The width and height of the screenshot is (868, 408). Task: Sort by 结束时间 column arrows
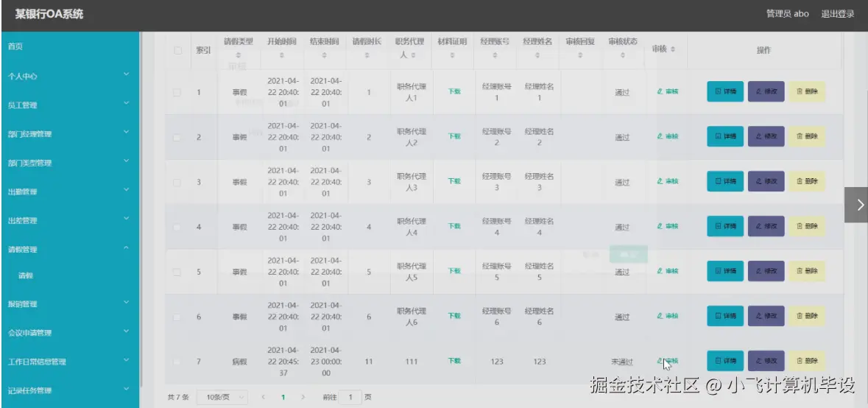(325, 55)
